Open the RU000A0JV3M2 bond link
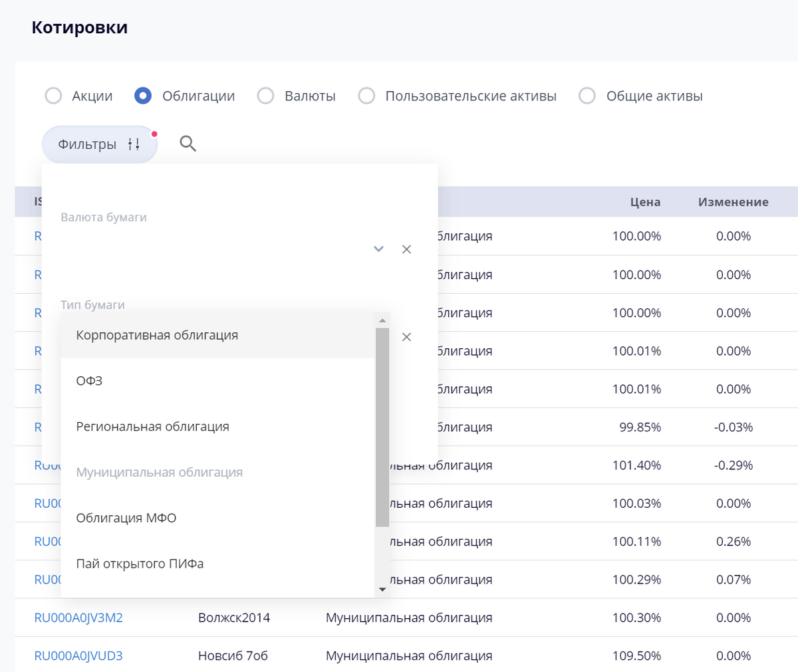This screenshot has height=672, width=798. tap(78, 617)
